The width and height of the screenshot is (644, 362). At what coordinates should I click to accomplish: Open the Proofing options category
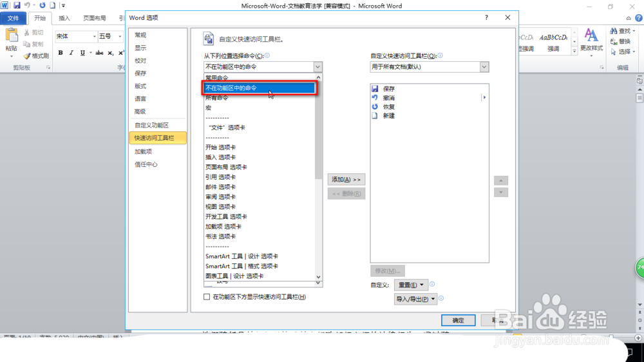point(158,61)
